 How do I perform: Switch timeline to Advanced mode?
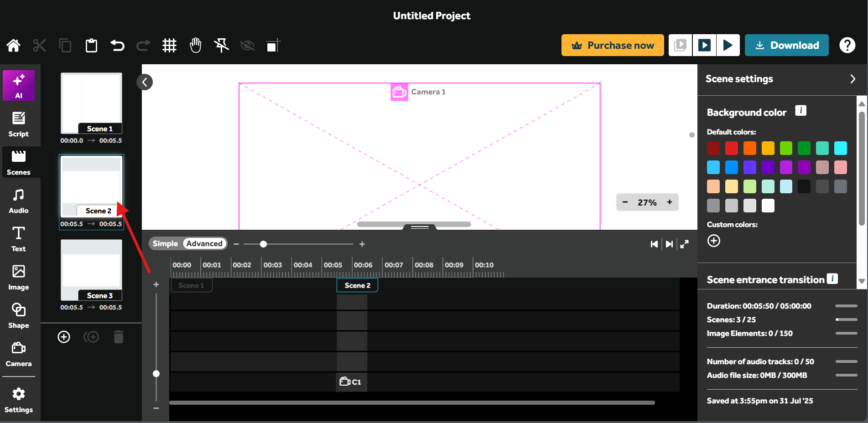[203, 243]
